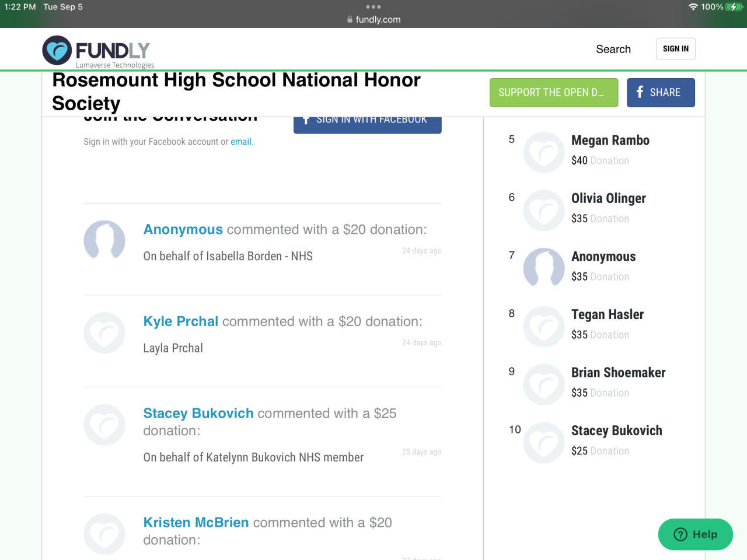The width and height of the screenshot is (747, 560).
Task: Click Kyle Prchal's heart avatar in comments
Action: [x=104, y=333]
